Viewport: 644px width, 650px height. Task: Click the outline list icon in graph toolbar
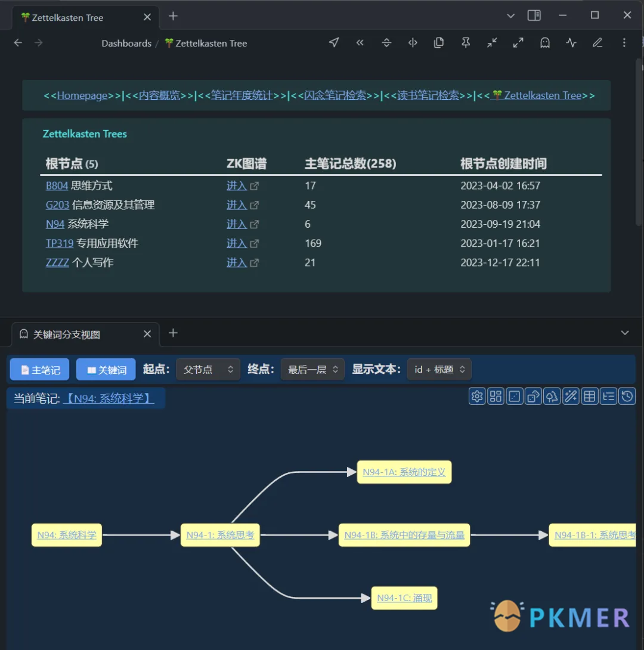(608, 396)
